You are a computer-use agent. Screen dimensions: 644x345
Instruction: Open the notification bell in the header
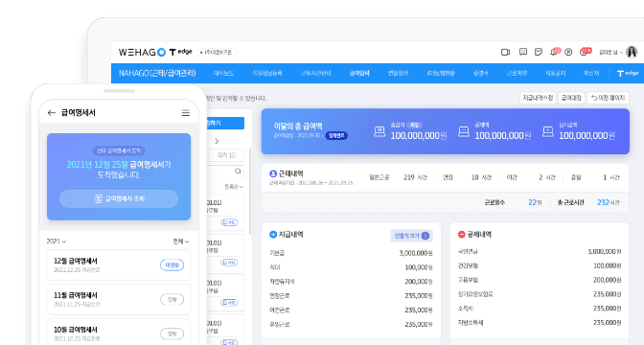tap(555, 52)
